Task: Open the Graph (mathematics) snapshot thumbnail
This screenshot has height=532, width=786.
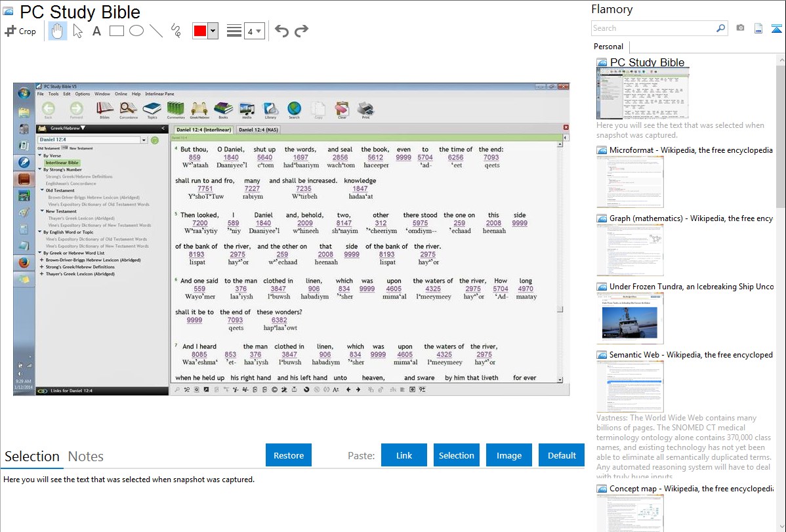Action: tap(630, 250)
